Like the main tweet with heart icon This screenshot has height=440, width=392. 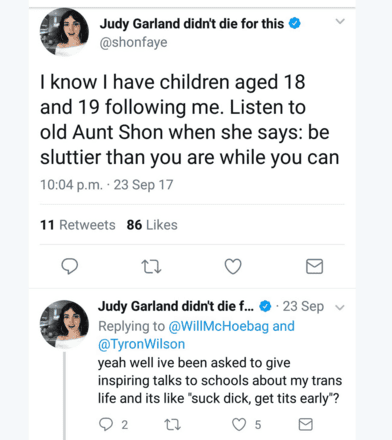tap(233, 266)
